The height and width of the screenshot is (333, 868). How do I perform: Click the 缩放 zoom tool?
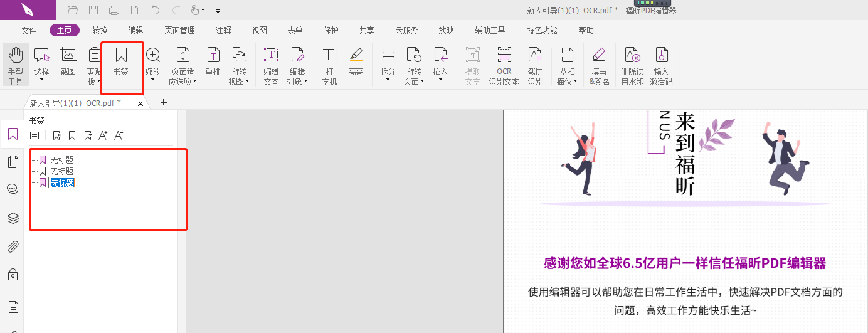[x=153, y=65]
